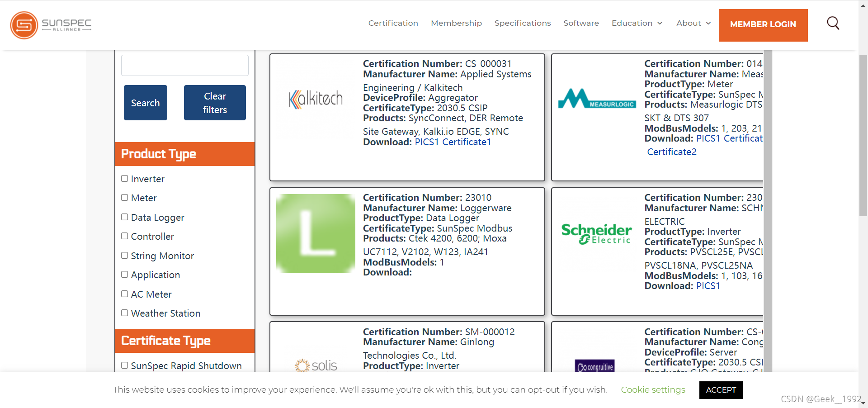The height and width of the screenshot is (408, 868).
Task: Open the Specifications menu item
Action: (x=522, y=23)
